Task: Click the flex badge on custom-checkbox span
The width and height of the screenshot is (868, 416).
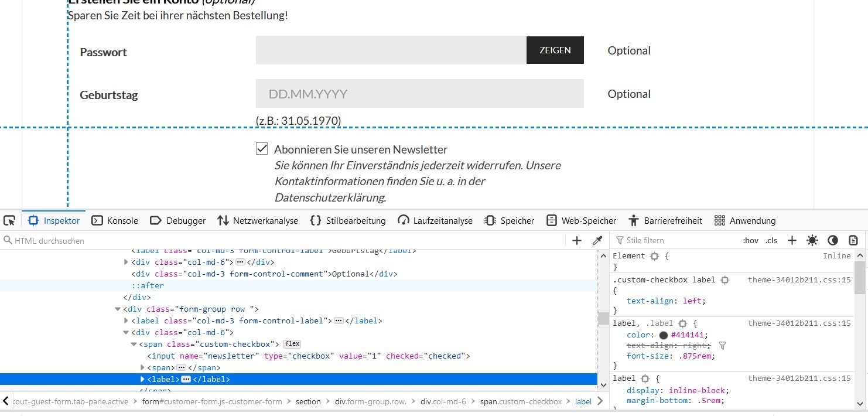Action: click(292, 344)
